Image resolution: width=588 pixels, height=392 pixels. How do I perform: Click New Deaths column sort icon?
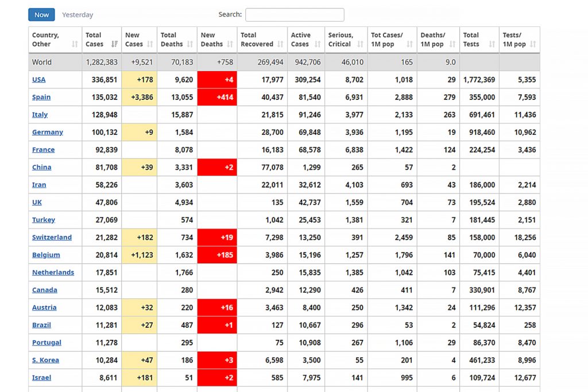point(231,44)
